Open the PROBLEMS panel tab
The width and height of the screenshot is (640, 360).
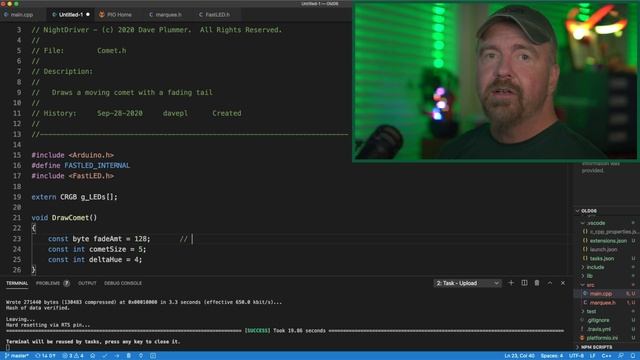coord(53,283)
